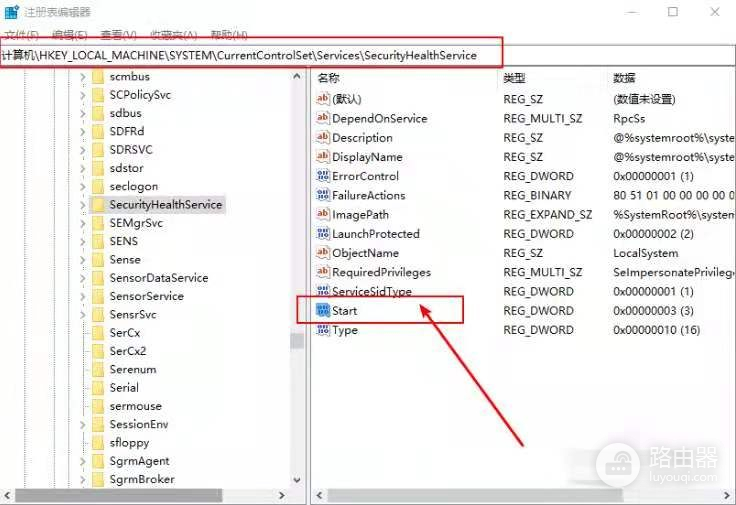The height and width of the screenshot is (505, 736).
Task: Expand the SENS key chevron
Action: point(83,241)
